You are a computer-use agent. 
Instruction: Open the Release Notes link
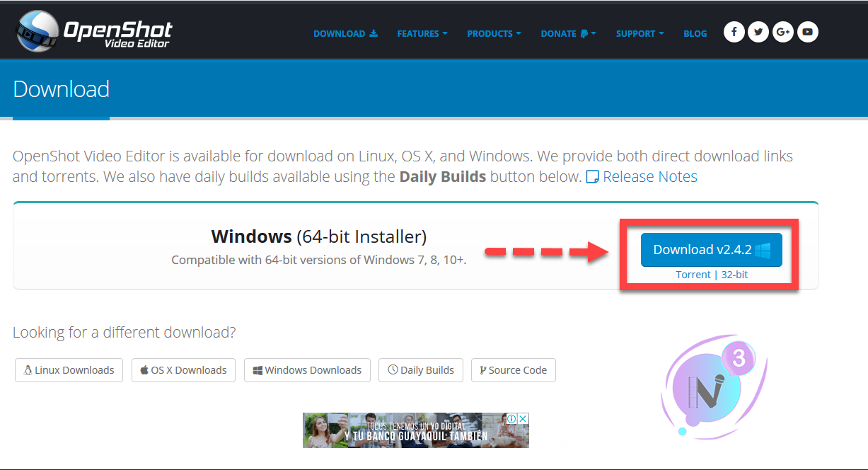point(642,177)
